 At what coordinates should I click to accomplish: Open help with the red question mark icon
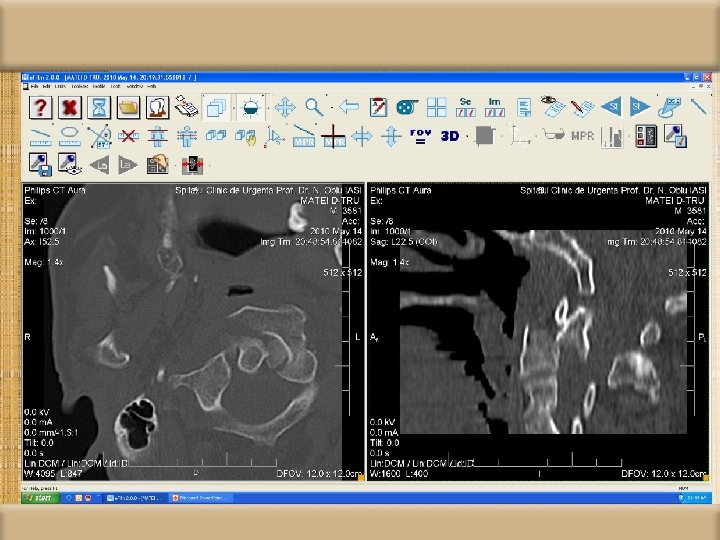(40, 107)
